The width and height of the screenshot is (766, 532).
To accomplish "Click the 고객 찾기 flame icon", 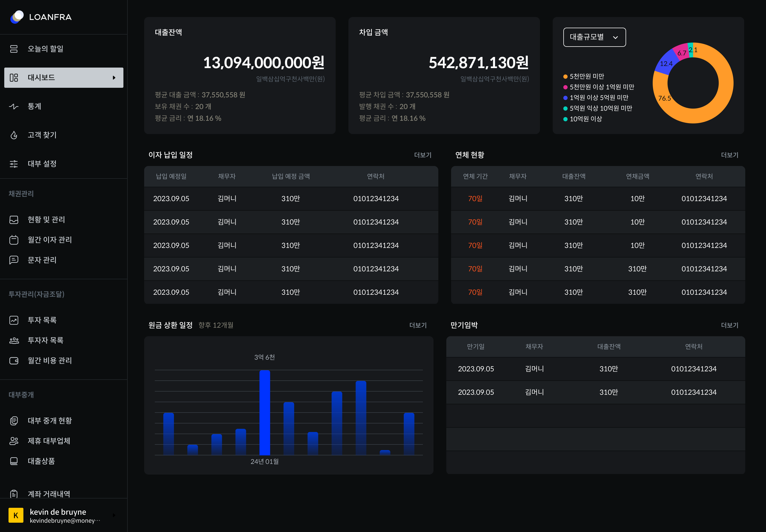I will click(14, 135).
